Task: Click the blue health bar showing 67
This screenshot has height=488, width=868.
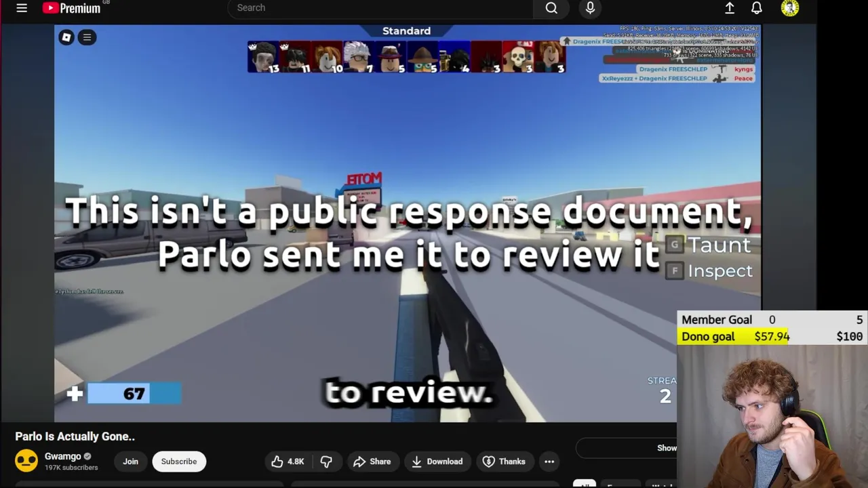Action: tap(134, 394)
